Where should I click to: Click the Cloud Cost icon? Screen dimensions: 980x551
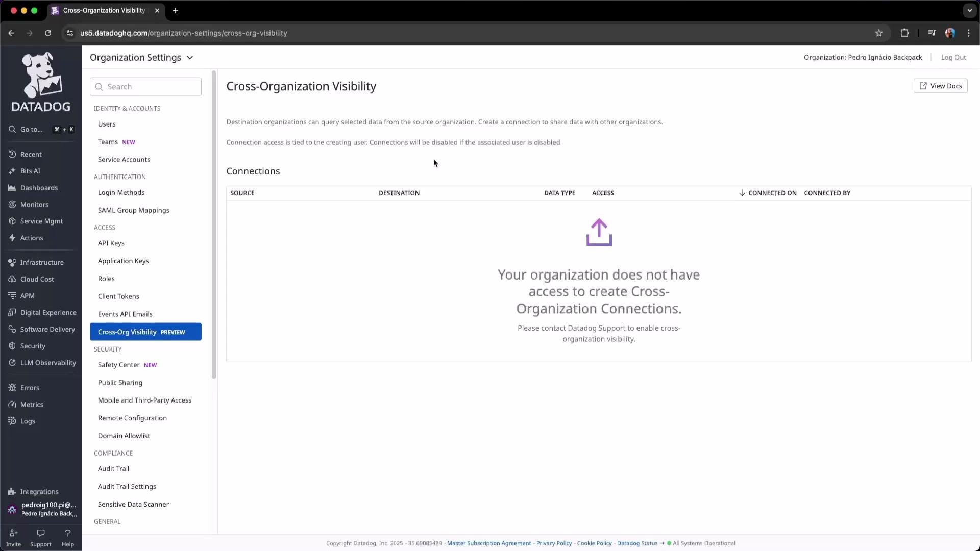pos(12,279)
